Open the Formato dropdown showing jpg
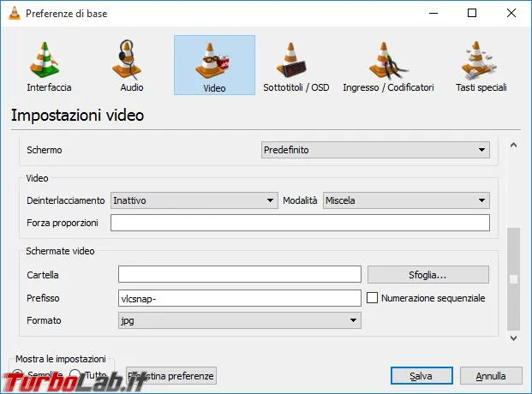This screenshot has height=394, width=532. pos(240,320)
